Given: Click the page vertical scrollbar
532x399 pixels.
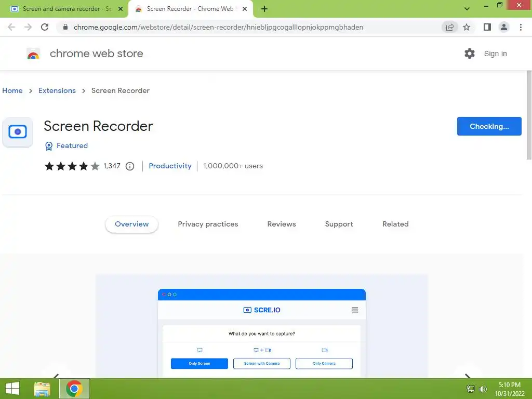Looking at the screenshot, I should [529, 115].
